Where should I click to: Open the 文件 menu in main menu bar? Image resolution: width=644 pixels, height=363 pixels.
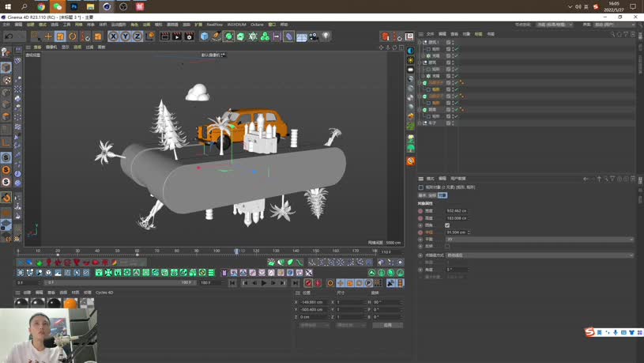click(6, 25)
